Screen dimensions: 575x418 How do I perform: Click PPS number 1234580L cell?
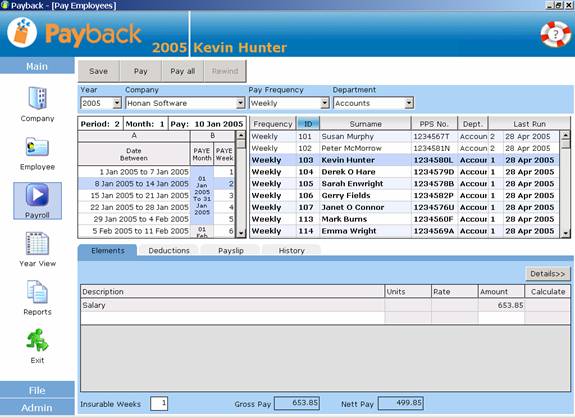(434, 160)
